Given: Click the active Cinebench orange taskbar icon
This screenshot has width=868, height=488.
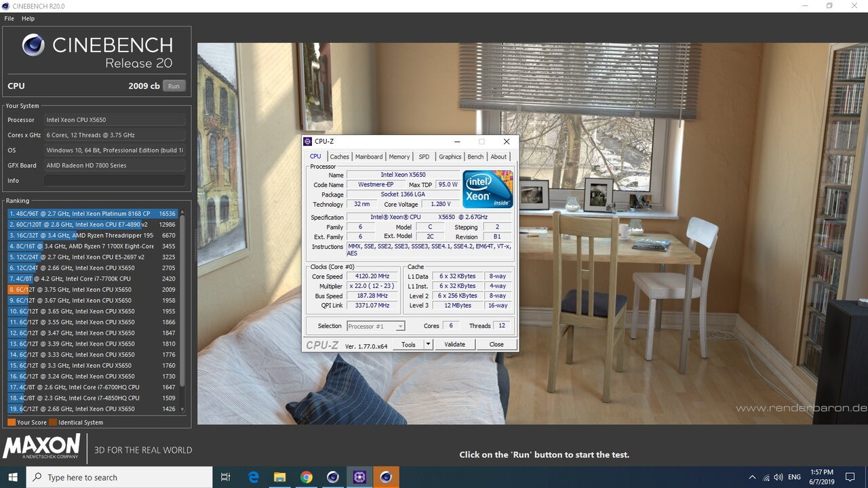Looking at the screenshot, I should (x=386, y=477).
